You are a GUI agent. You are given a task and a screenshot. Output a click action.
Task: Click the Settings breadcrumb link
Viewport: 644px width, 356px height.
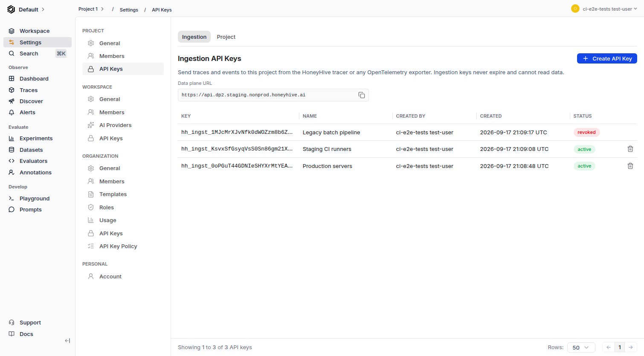click(129, 9)
